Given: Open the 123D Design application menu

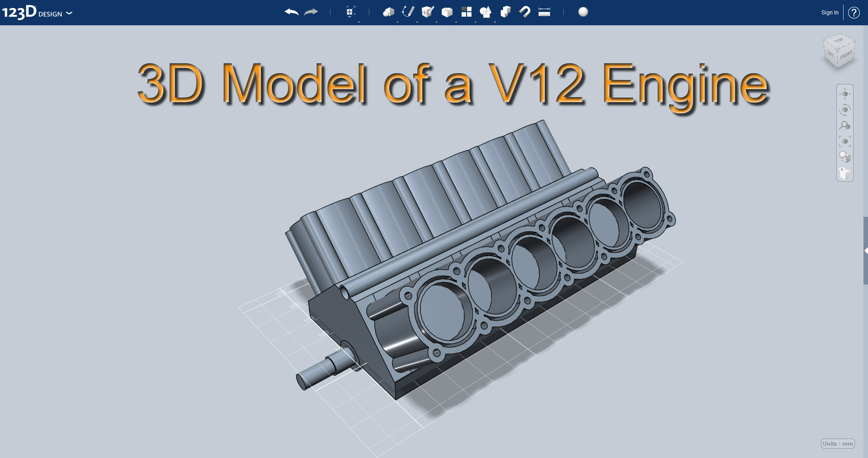Looking at the screenshot, I should point(37,13).
